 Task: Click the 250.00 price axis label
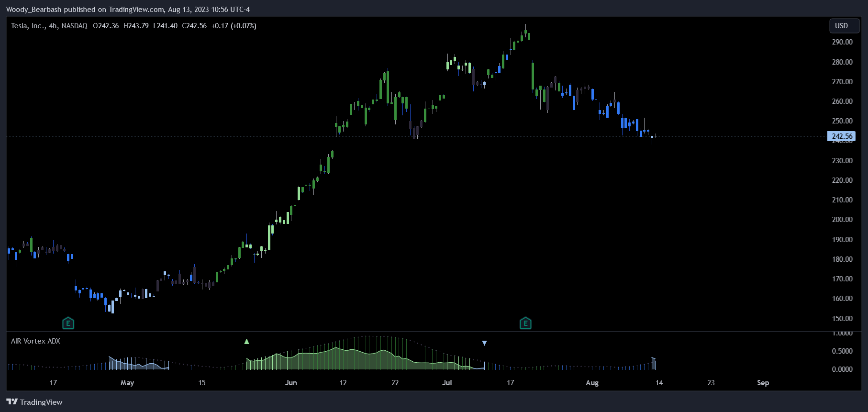842,121
